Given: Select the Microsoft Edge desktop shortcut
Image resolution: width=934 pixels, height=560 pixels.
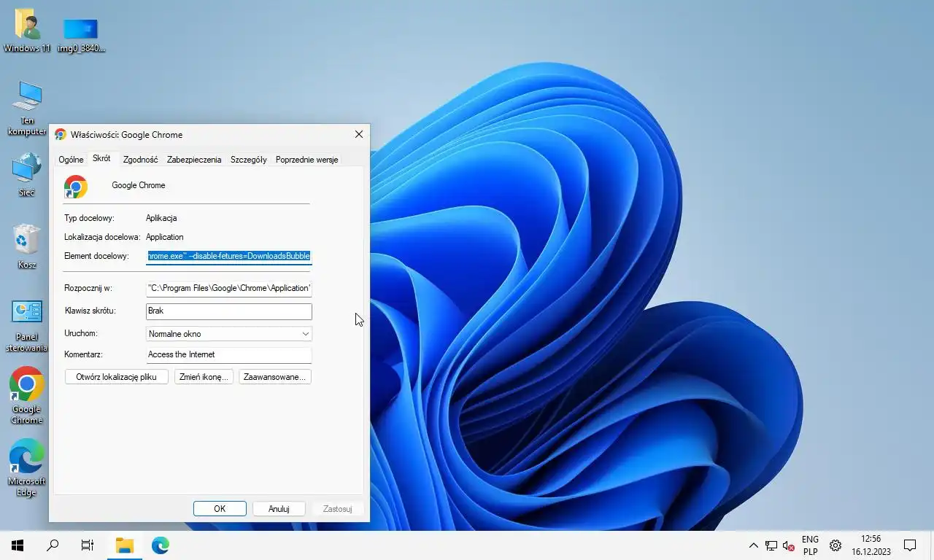Looking at the screenshot, I should coord(27,467).
